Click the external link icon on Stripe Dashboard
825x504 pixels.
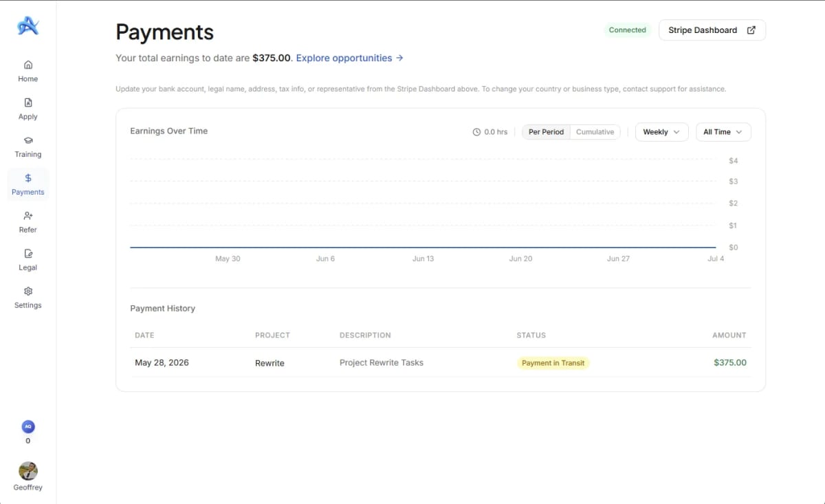coord(751,30)
